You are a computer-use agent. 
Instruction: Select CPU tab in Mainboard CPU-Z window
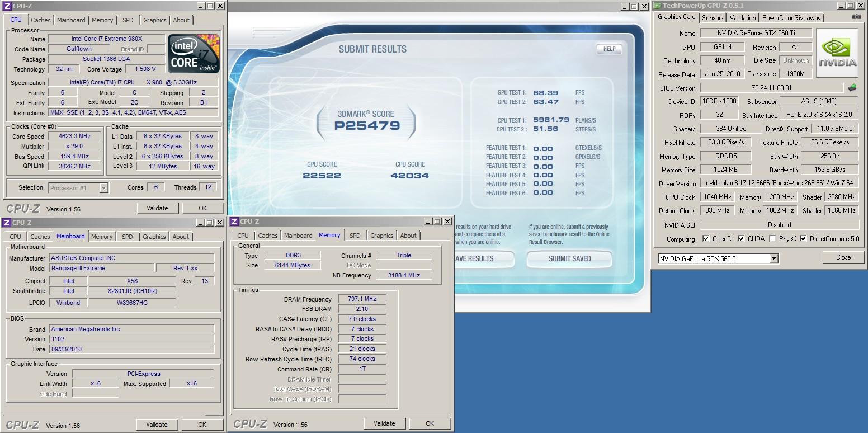coord(16,237)
